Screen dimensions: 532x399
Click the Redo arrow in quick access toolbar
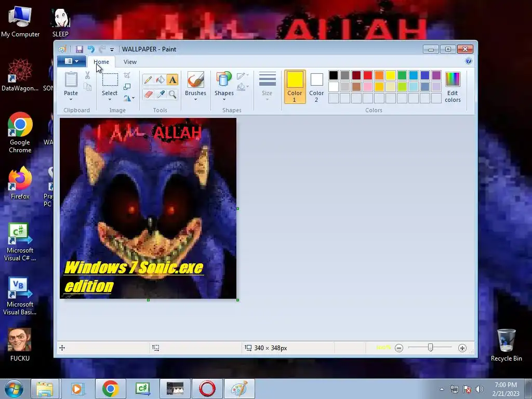pos(102,49)
